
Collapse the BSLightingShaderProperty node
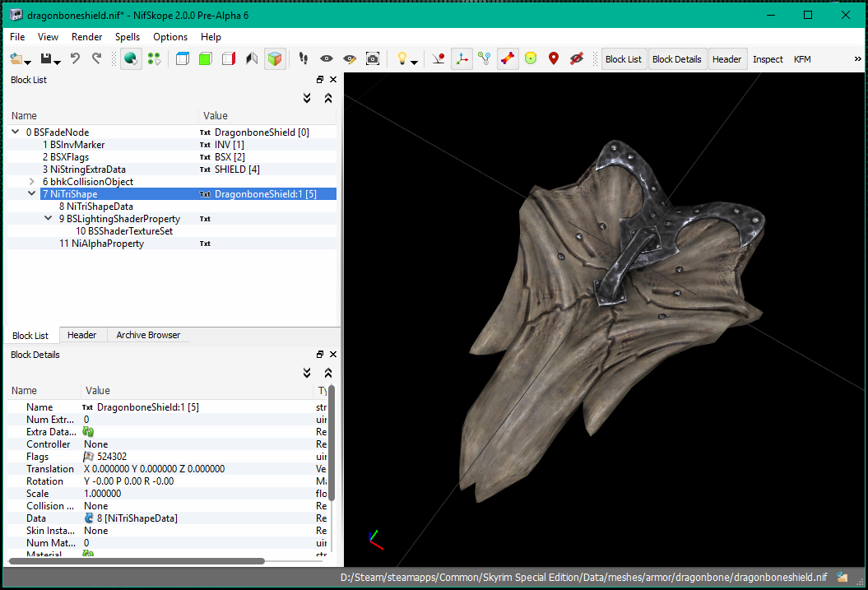[49, 219]
